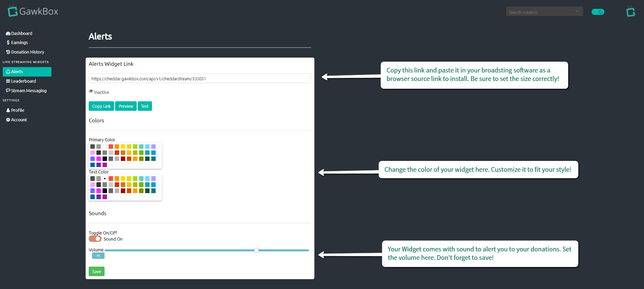This screenshot has width=644, height=289.
Task: Select the white dotted swatch under Text Color
Action: (x=105, y=179)
